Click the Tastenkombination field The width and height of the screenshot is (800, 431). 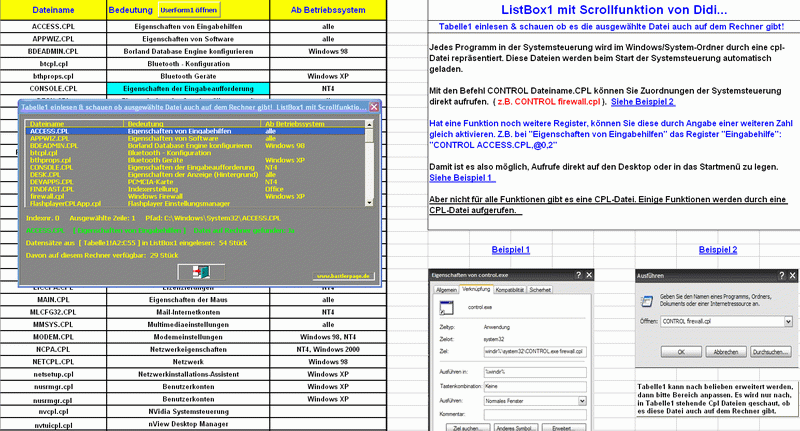[x=535, y=387]
